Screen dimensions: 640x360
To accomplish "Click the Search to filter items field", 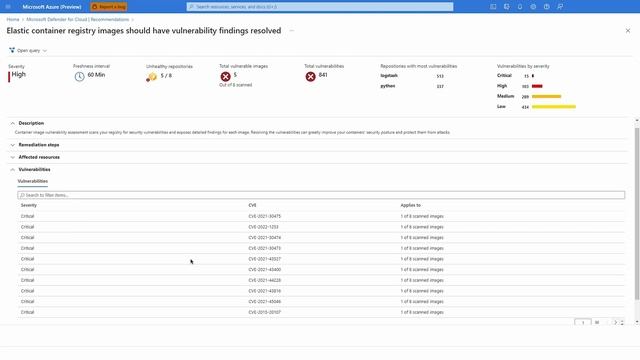I will [x=321, y=195].
